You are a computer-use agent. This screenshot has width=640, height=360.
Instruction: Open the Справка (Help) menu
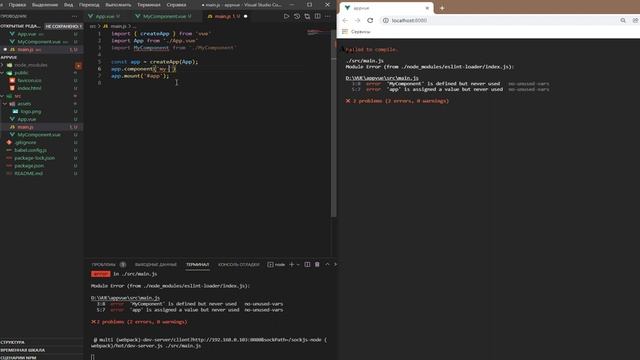click(176, 5)
